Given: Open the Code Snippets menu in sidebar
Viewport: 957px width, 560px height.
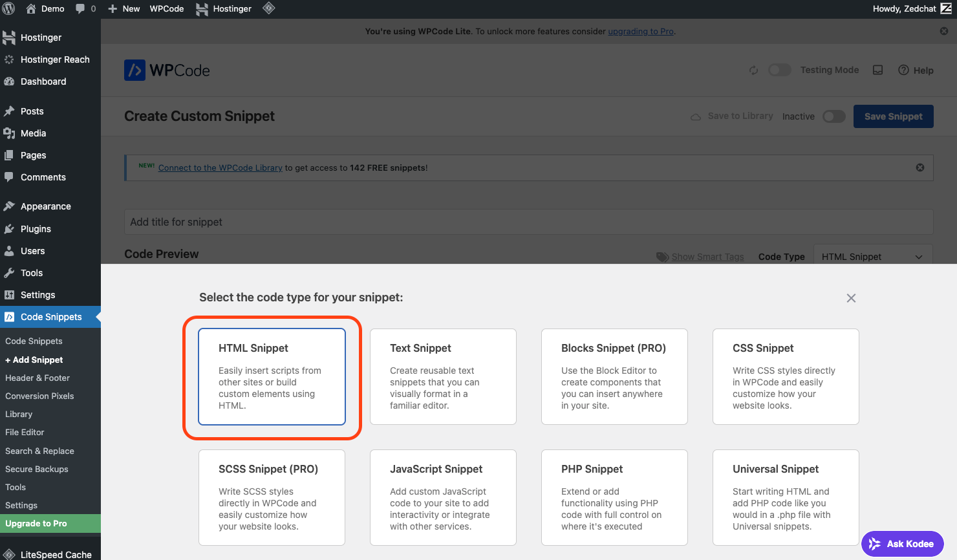Looking at the screenshot, I should [x=51, y=317].
